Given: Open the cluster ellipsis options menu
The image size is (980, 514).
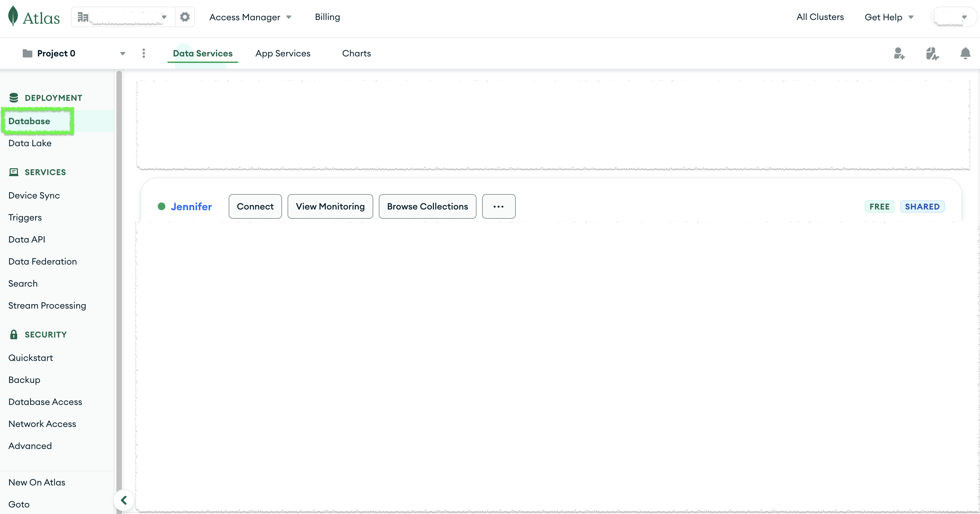Looking at the screenshot, I should click(x=498, y=206).
